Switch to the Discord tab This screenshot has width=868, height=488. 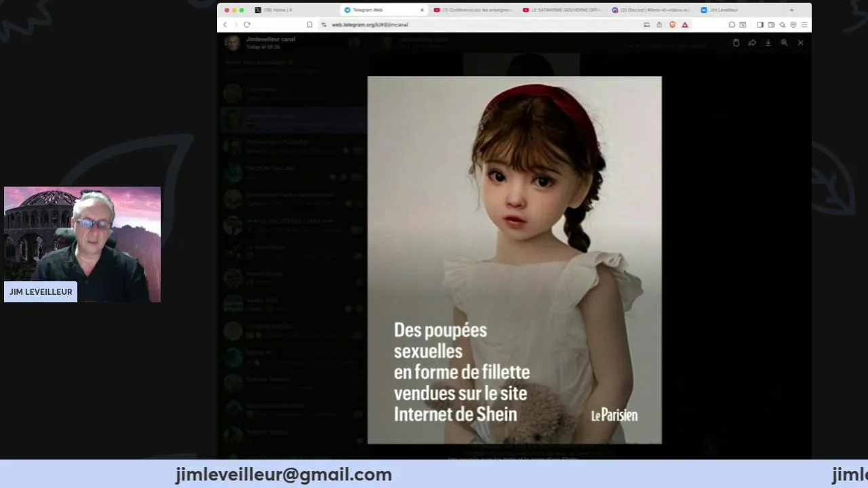coord(651,10)
